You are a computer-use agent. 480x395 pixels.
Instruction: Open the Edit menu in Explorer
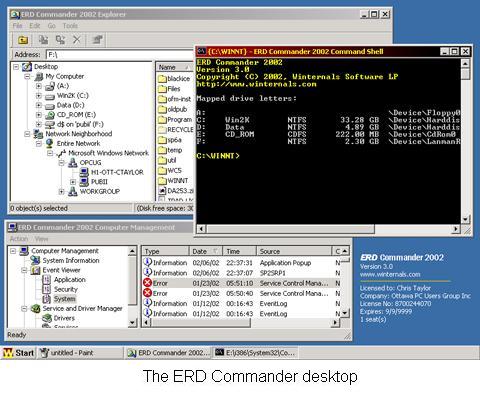point(35,26)
